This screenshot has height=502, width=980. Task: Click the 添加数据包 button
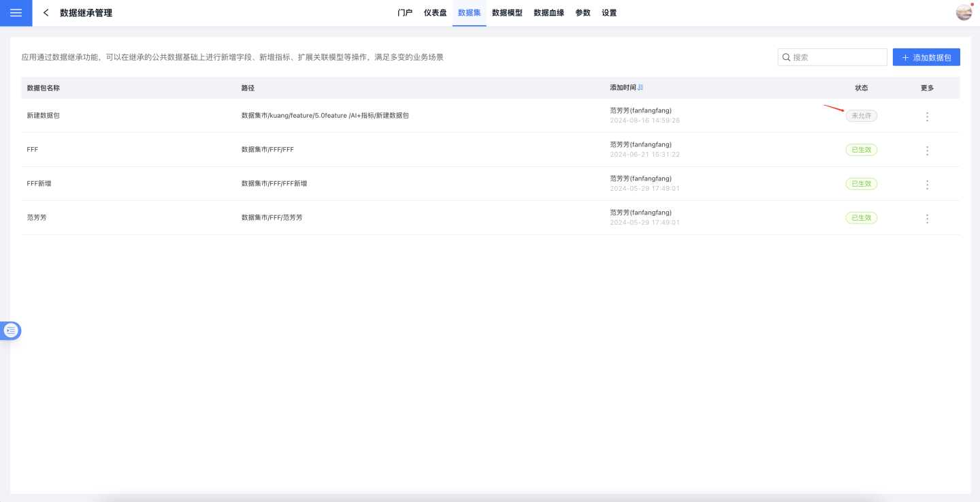926,57
